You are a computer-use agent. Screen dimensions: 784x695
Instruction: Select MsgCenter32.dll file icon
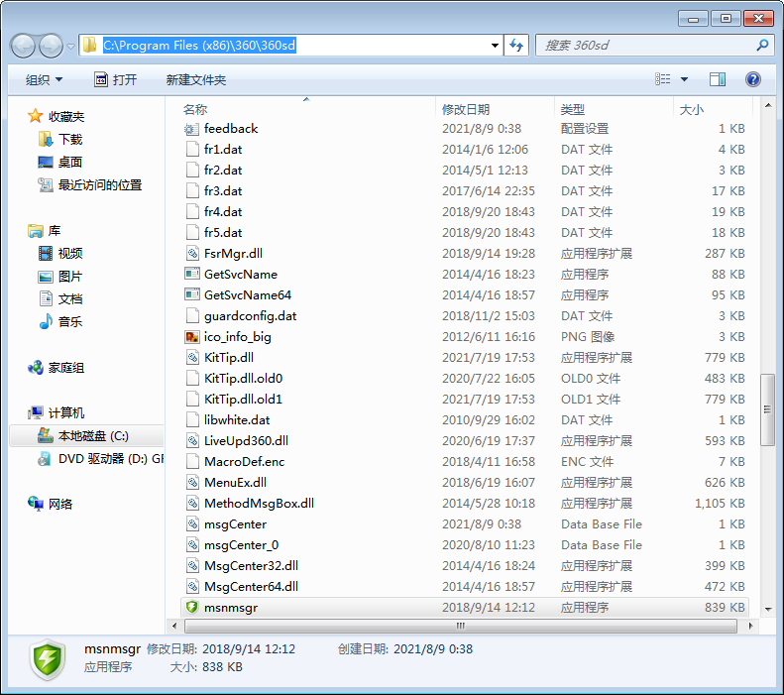192,566
